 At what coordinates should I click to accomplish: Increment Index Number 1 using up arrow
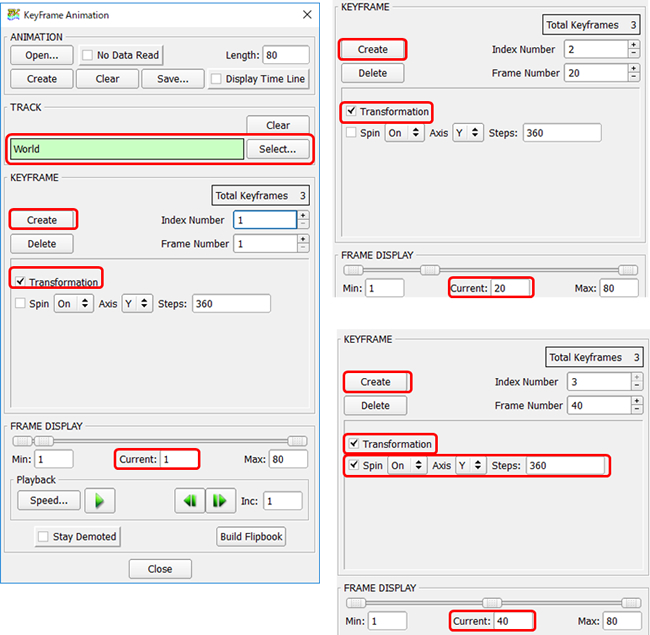303,215
